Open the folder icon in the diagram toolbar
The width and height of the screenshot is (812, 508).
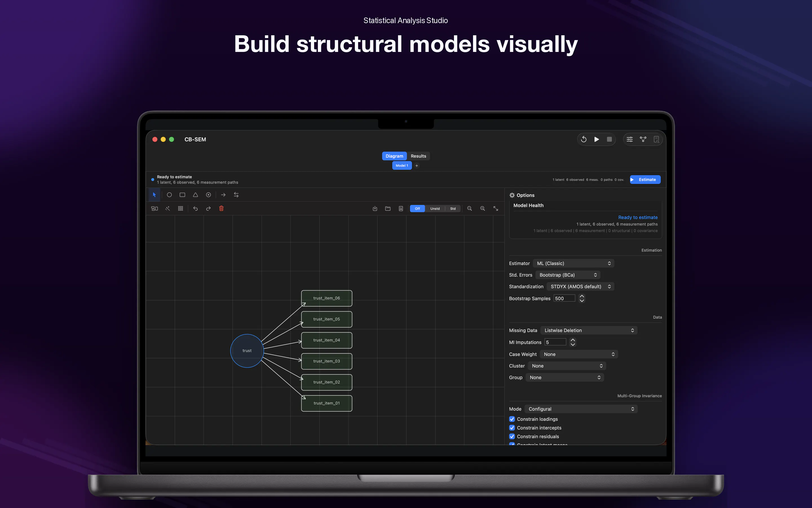click(388, 209)
